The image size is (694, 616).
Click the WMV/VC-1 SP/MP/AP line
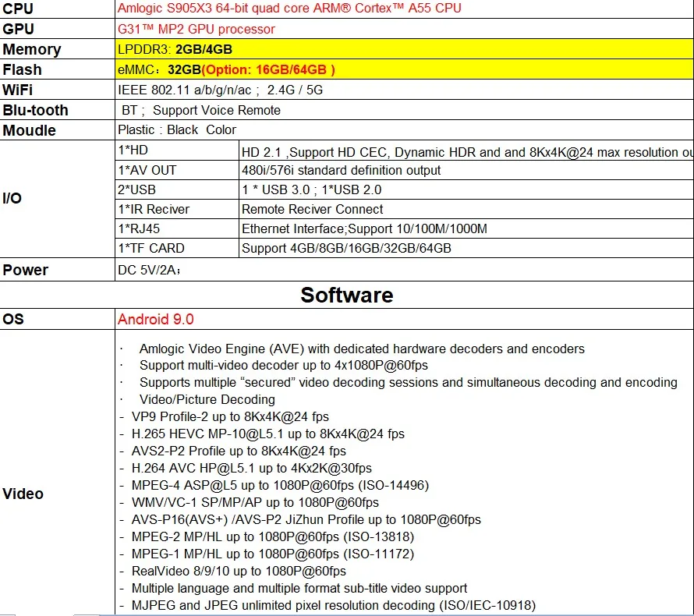click(x=255, y=502)
